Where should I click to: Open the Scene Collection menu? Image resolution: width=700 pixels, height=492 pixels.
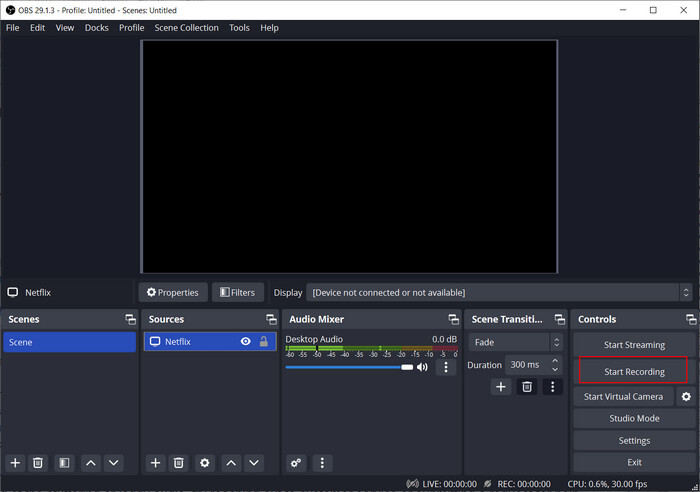pos(186,28)
